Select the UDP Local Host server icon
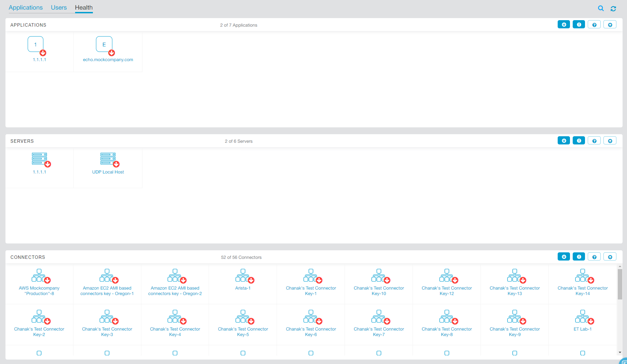The width and height of the screenshot is (627, 364). tap(108, 159)
